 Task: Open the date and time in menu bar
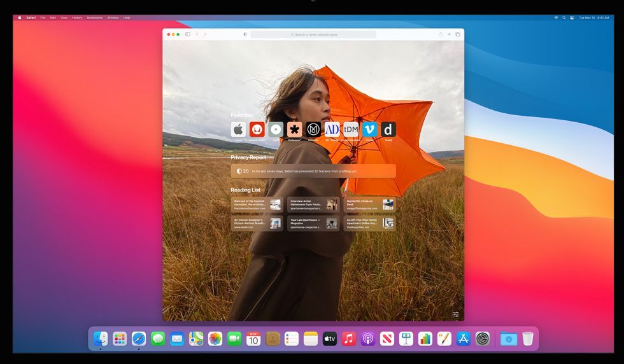coord(593,18)
